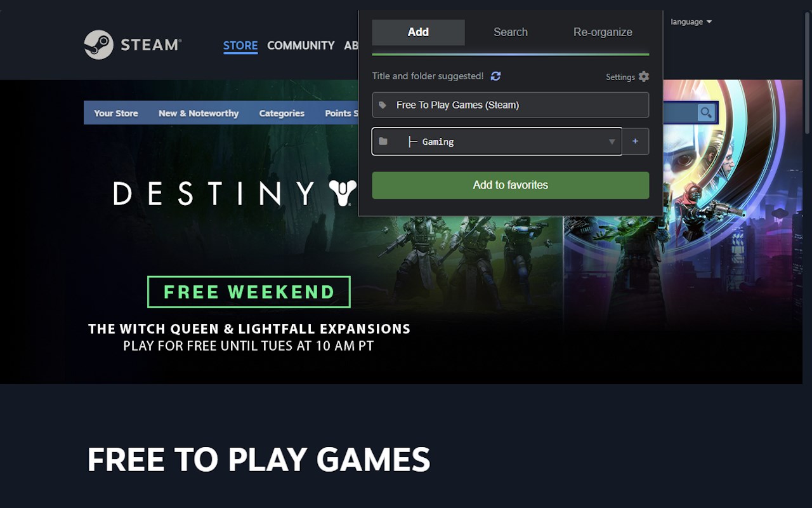Expand the Gaming folder dropdown arrow

612,142
